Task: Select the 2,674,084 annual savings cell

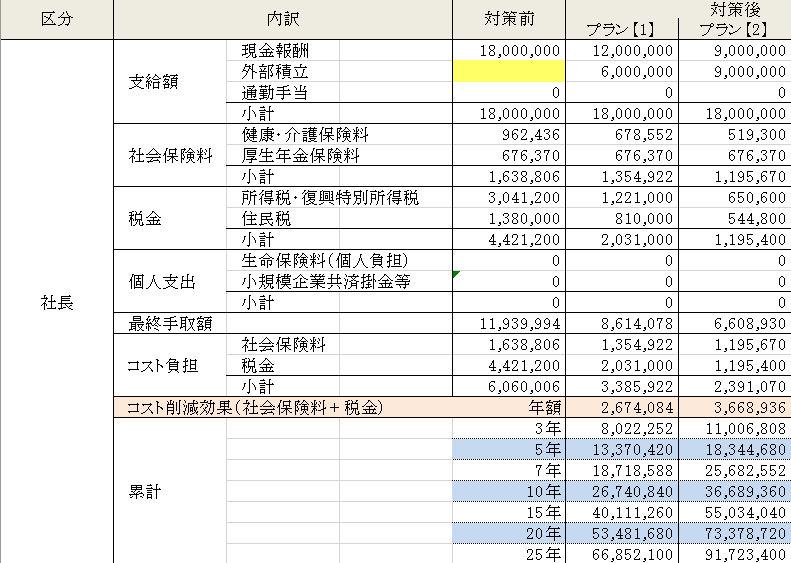Action: point(621,407)
